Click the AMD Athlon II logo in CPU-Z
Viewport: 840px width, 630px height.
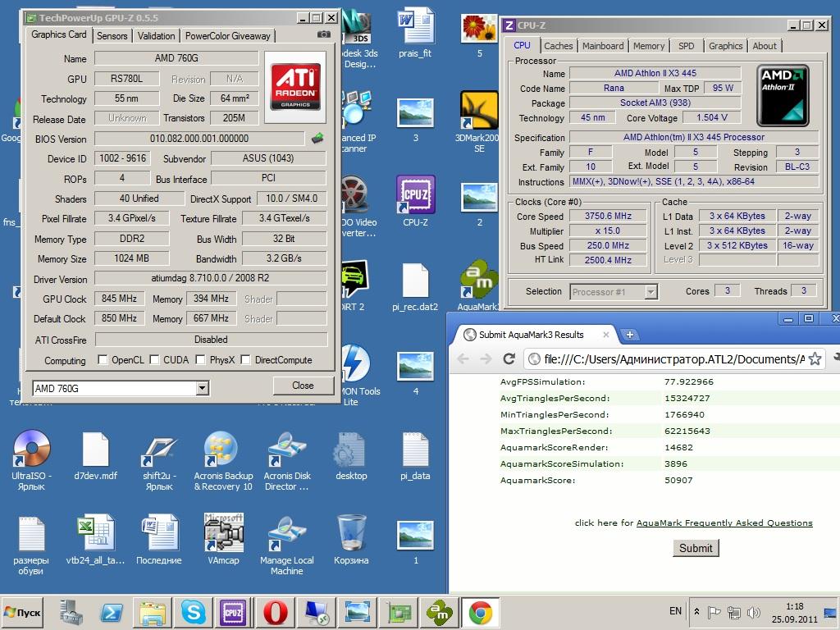pos(783,95)
